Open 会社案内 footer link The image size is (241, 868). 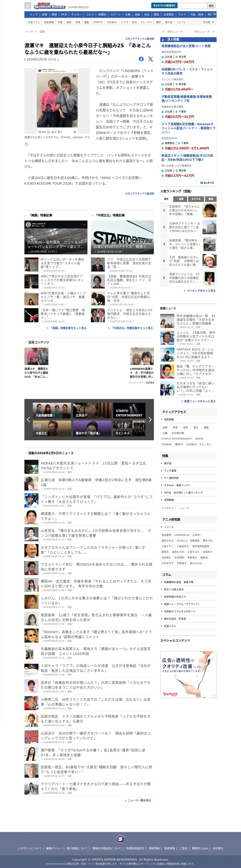[x=218, y=848]
